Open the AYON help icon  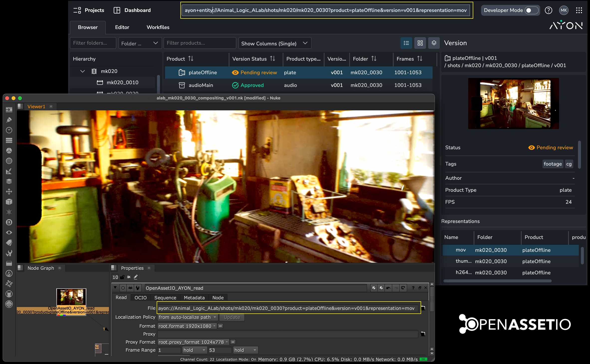[x=548, y=10]
